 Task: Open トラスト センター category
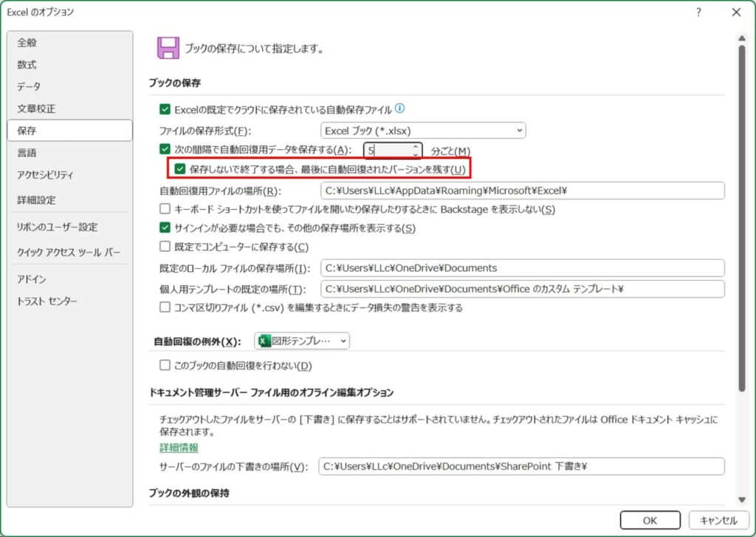click(x=70, y=301)
